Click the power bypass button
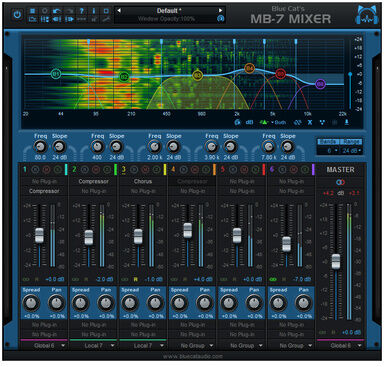 (x=17, y=14)
